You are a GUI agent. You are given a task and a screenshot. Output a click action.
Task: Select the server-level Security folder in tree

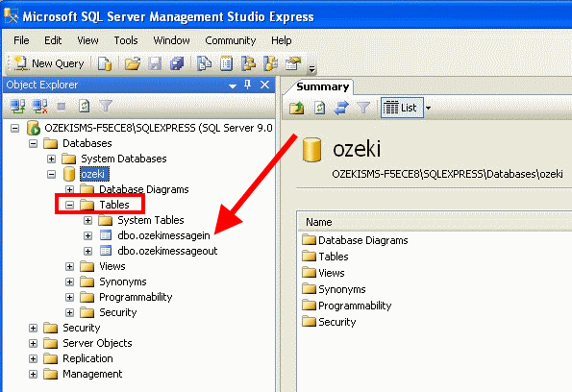[81, 328]
